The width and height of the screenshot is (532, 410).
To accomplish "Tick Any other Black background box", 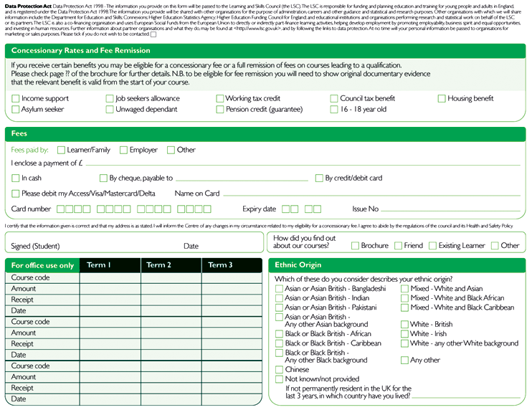I will click(x=279, y=353).
